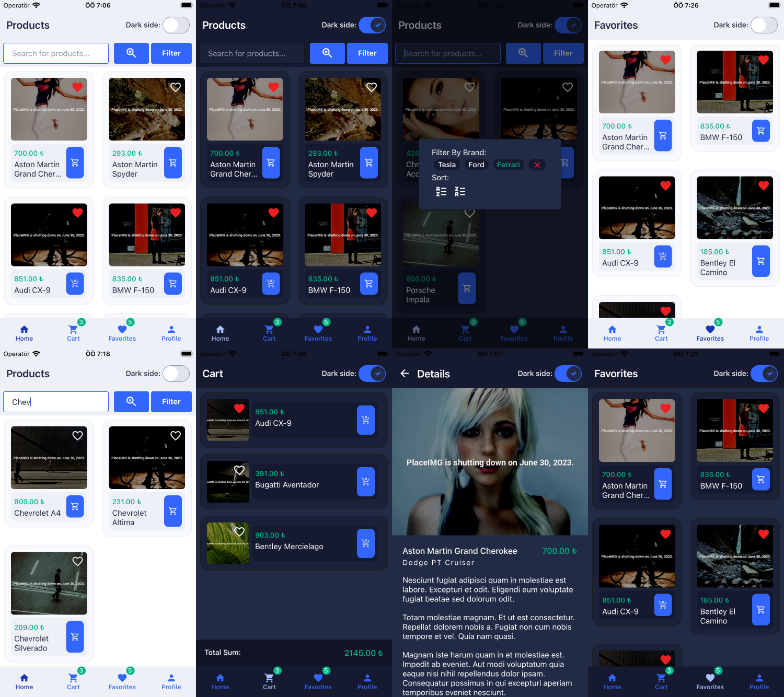This screenshot has height=697, width=784.
Task: Tap Filter button on dark Products screen
Action: [x=367, y=53]
